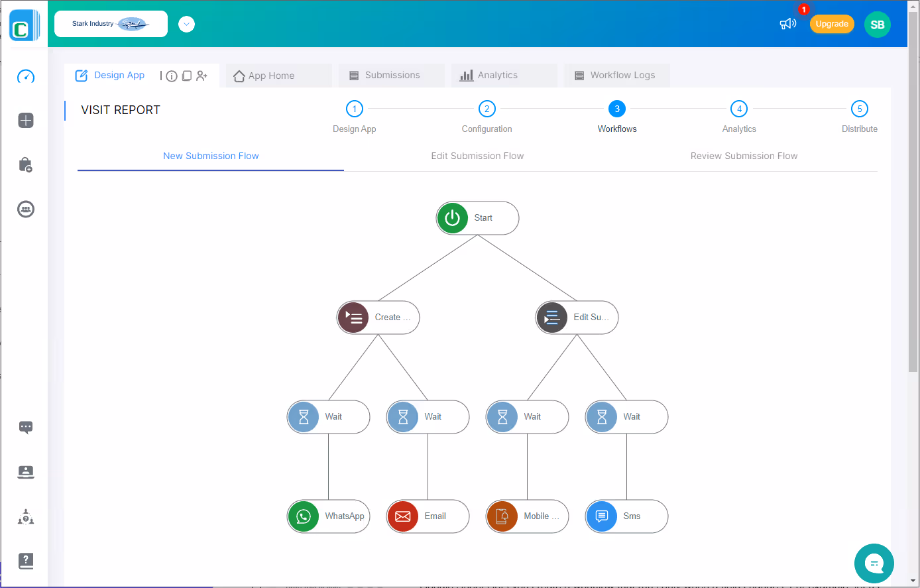Click the Sms node label

632,516
